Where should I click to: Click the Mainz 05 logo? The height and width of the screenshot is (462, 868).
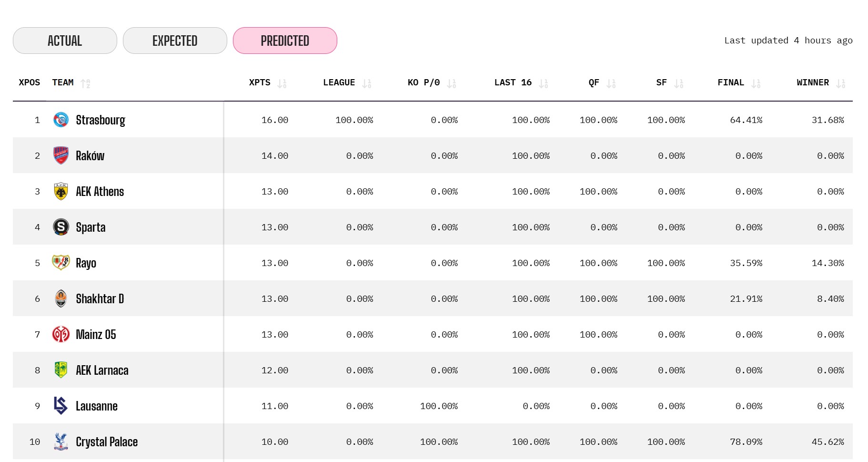pyautogui.click(x=61, y=334)
